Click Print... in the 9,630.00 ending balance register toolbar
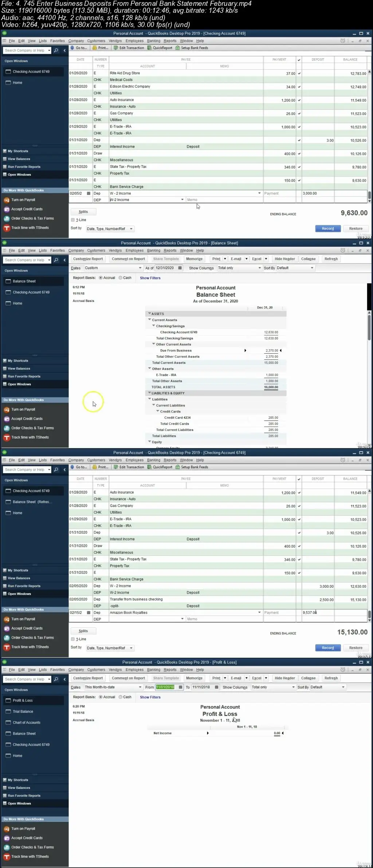This screenshot has width=373, height=868. tap(101, 48)
